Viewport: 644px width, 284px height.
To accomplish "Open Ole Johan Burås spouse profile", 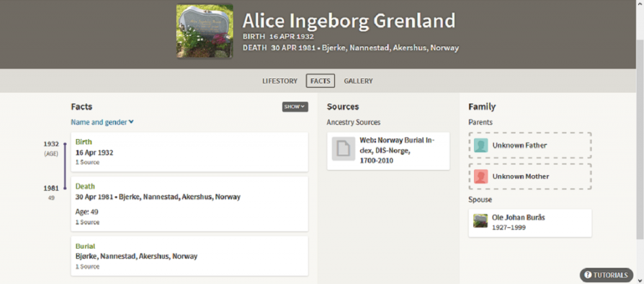I will tap(518, 218).
